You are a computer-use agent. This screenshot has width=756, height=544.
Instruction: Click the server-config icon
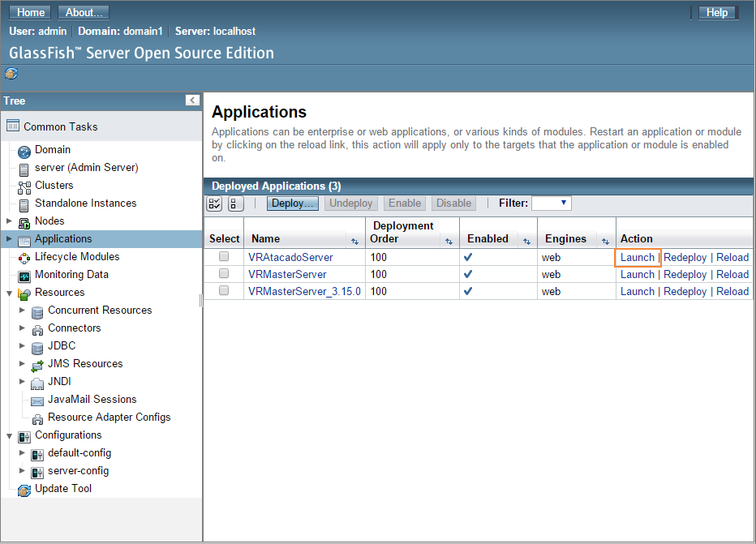[x=37, y=473]
